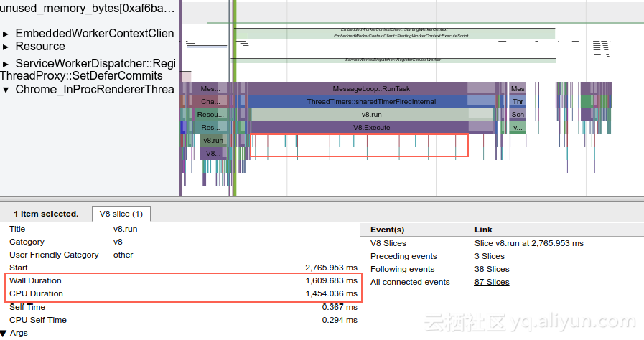Select the 'V8...' slice on left
Screen dimensions: 644x340
click(213, 153)
